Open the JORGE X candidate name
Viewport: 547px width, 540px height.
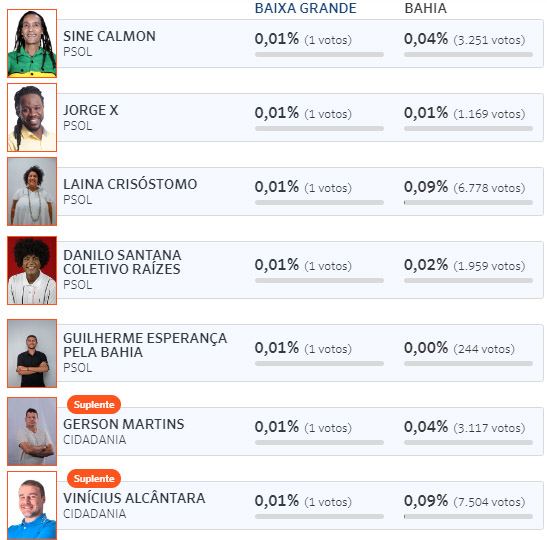pyautogui.click(x=91, y=110)
